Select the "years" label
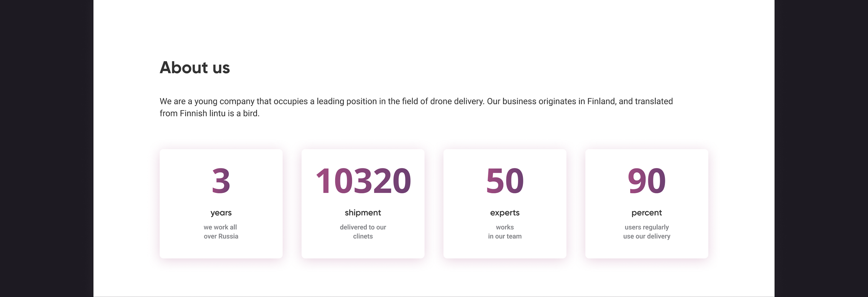This screenshot has height=297, width=868. coord(221,213)
